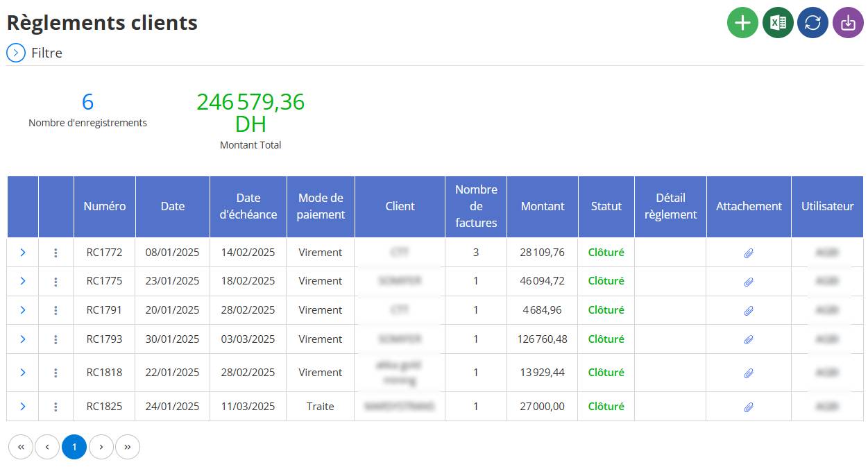Screen dimensions: 868x467
Task: Open actions menu for RC1791
Action: pos(56,310)
